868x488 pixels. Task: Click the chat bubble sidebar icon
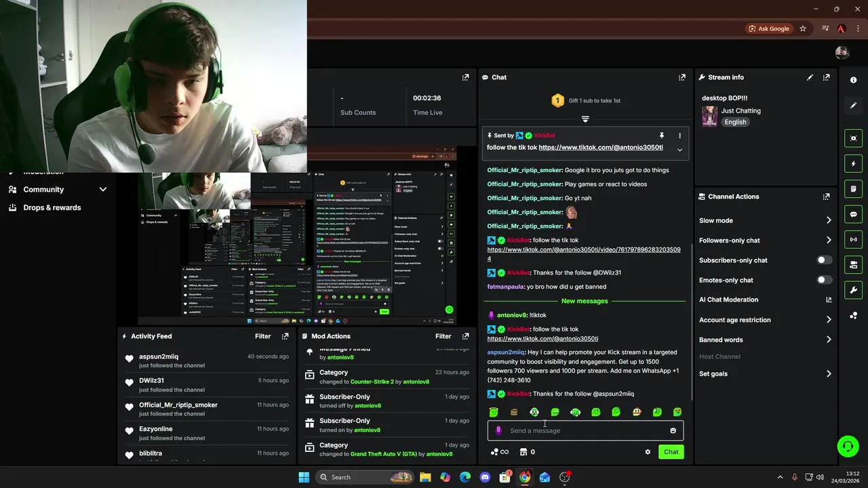(x=853, y=214)
